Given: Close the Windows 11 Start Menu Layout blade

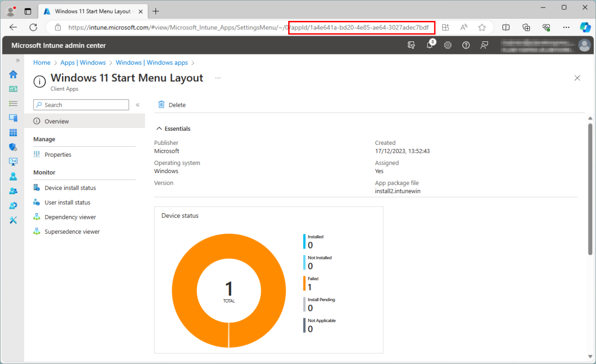Looking at the screenshot, I should pos(577,78).
